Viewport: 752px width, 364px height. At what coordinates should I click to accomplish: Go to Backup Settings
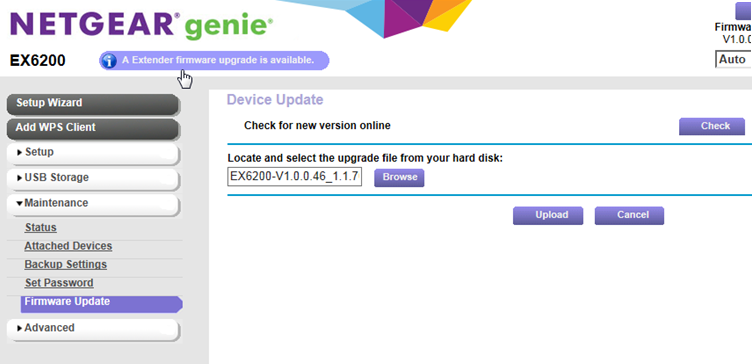66,265
